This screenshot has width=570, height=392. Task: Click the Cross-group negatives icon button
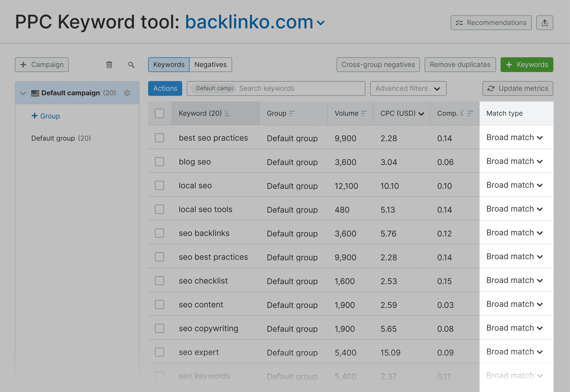point(377,64)
